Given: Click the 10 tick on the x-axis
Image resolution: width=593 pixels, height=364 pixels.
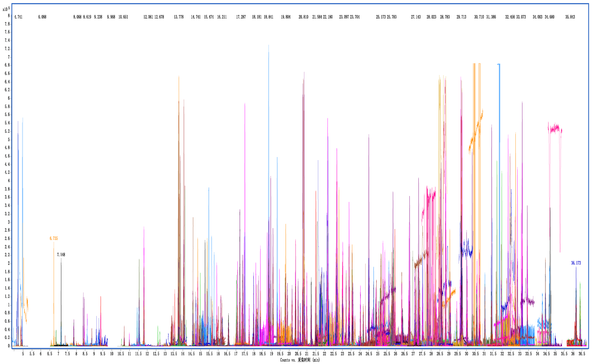Looking at the screenshot, I should (x=112, y=354).
